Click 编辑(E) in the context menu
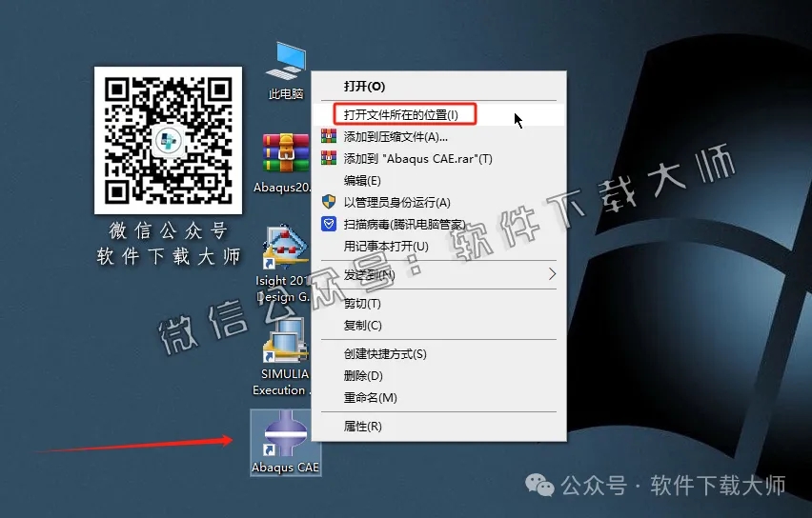812x518 pixels. [x=438, y=180]
